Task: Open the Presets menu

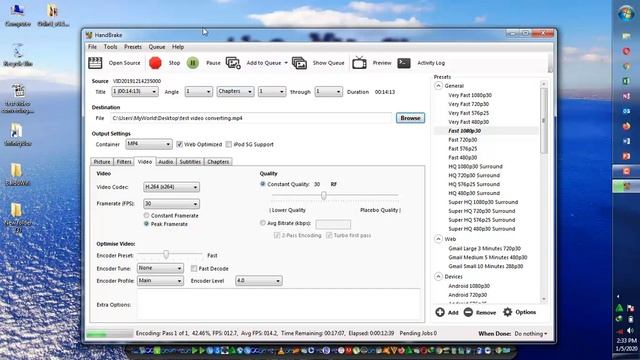Action: pyautogui.click(x=133, y=47)
